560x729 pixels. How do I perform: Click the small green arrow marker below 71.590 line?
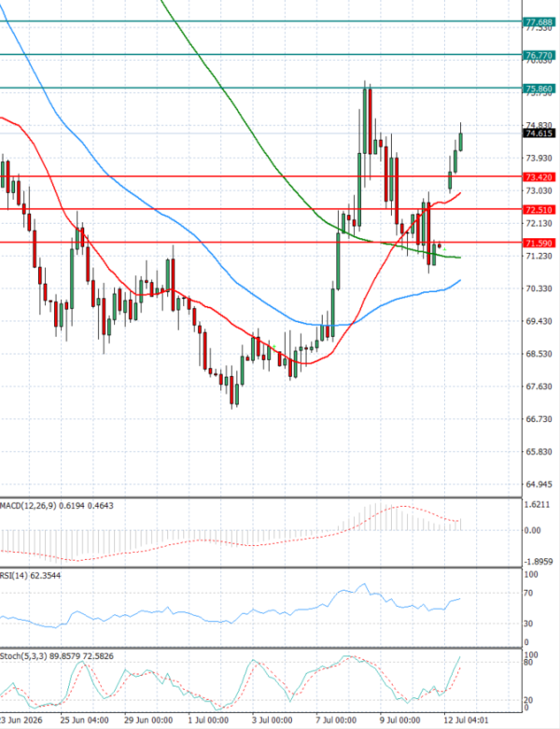point(445,249)
